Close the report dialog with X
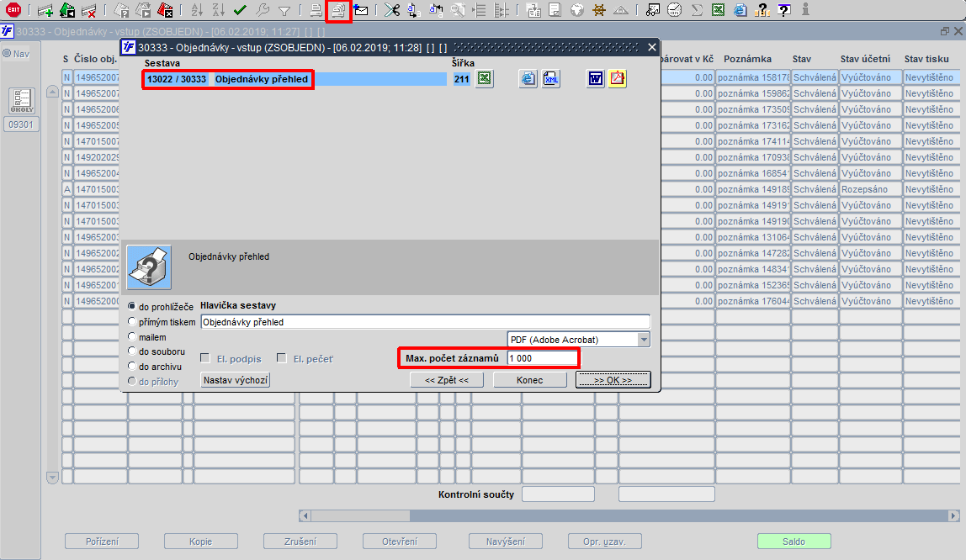 652,47
